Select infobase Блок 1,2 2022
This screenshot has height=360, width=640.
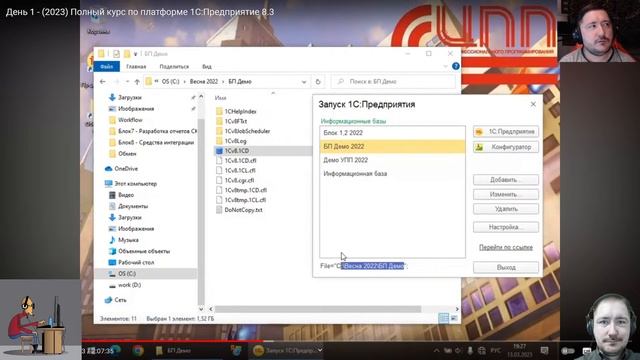tap(392, 133)
